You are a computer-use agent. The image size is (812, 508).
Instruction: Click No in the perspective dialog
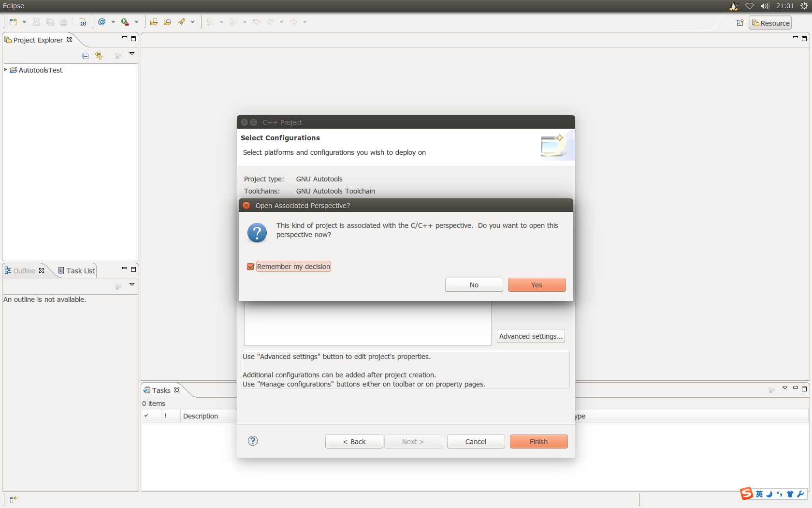click(x=474, y=285)
